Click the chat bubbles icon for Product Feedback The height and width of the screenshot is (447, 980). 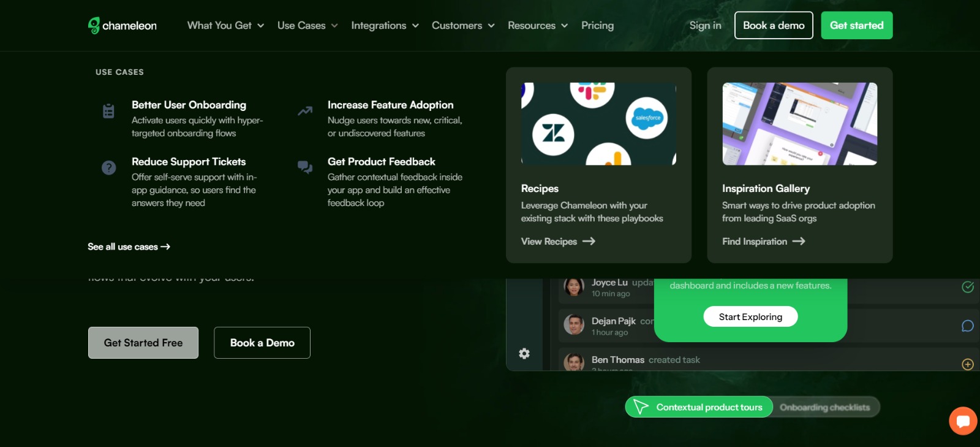[305, 167]
